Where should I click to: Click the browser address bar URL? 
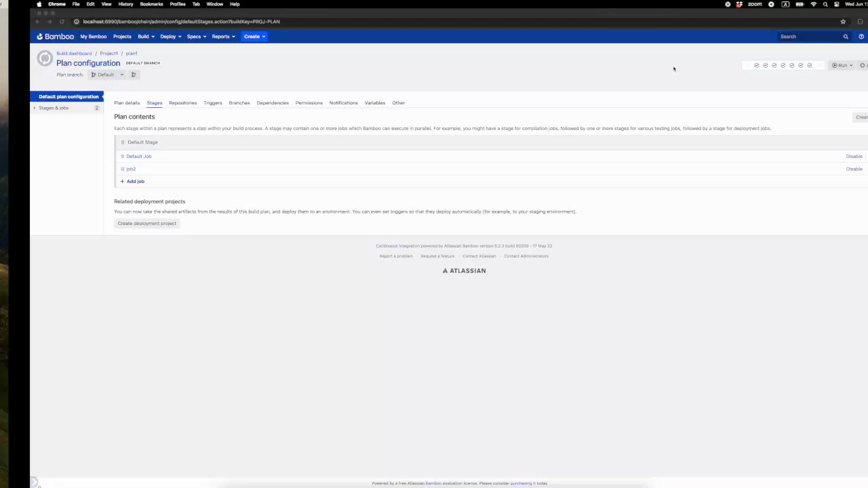181,22
